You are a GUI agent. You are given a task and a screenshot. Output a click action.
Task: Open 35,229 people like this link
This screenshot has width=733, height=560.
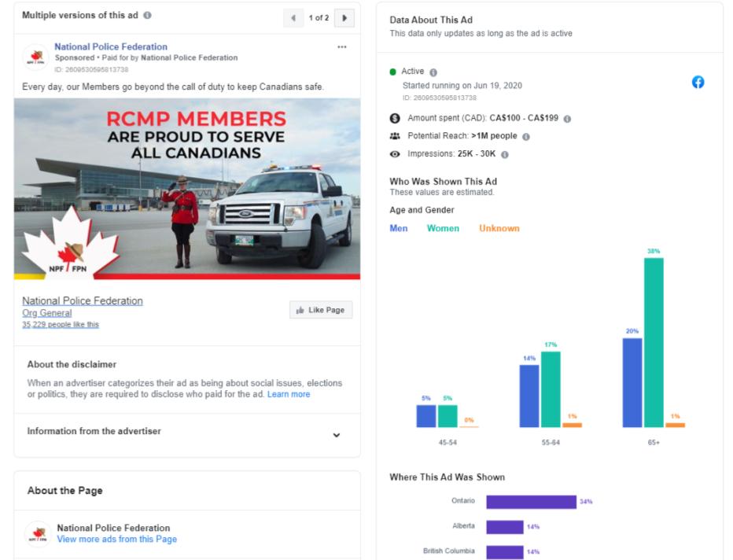(61, 324)
